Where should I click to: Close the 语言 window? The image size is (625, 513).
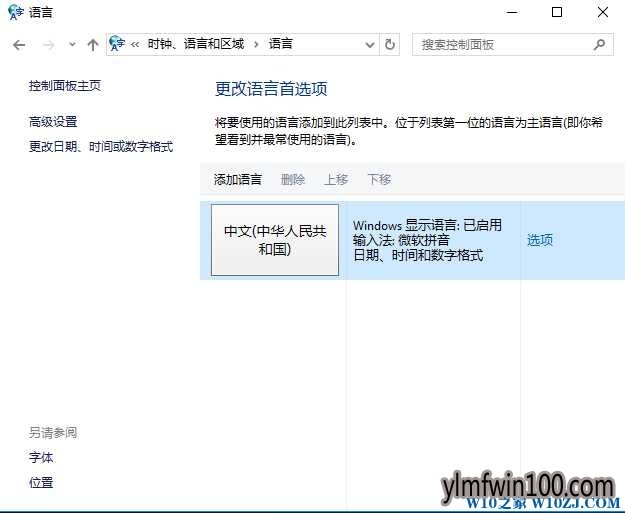click(x=603, y=12)
